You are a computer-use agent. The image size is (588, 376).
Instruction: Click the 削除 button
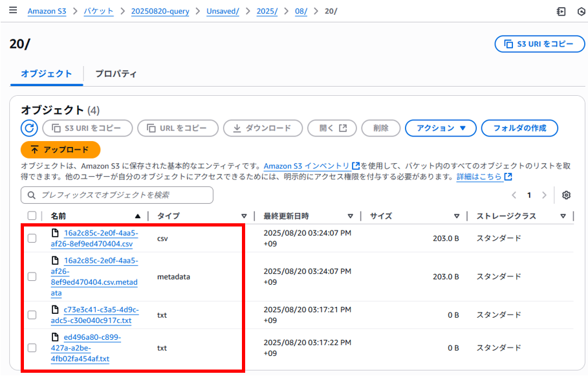(381, 128)
